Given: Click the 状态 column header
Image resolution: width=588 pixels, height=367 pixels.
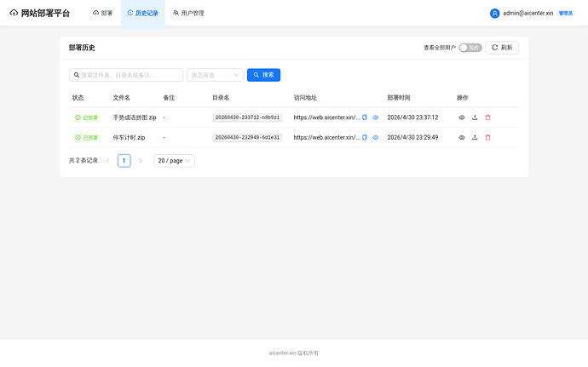Looking at the screenshot, I should tap(78, 97).
